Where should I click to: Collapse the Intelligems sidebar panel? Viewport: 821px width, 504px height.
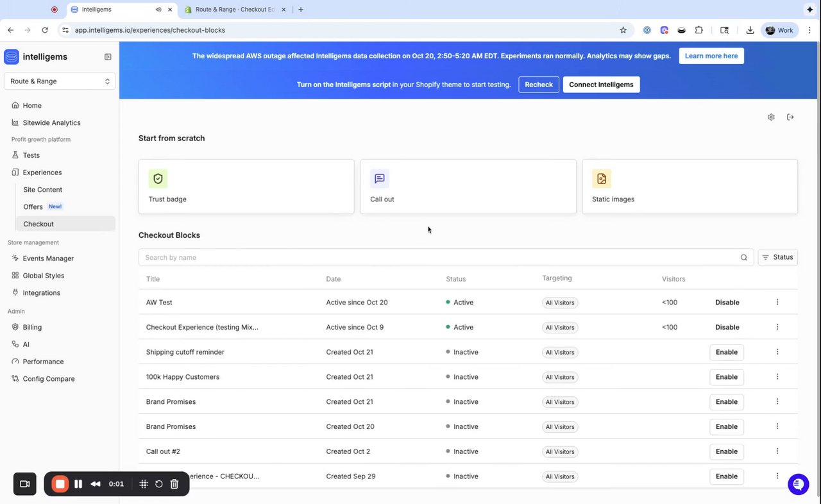(x=108, y=57)
